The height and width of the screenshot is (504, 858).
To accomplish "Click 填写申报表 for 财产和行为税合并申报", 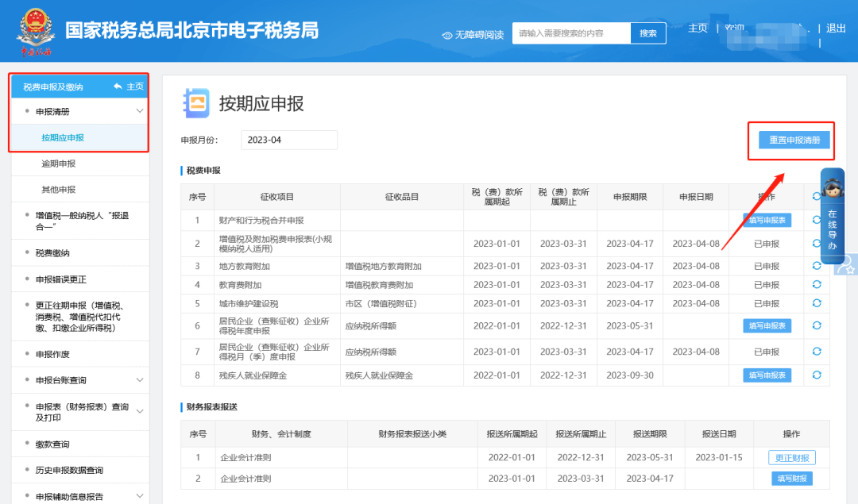I will click(767, 220).
